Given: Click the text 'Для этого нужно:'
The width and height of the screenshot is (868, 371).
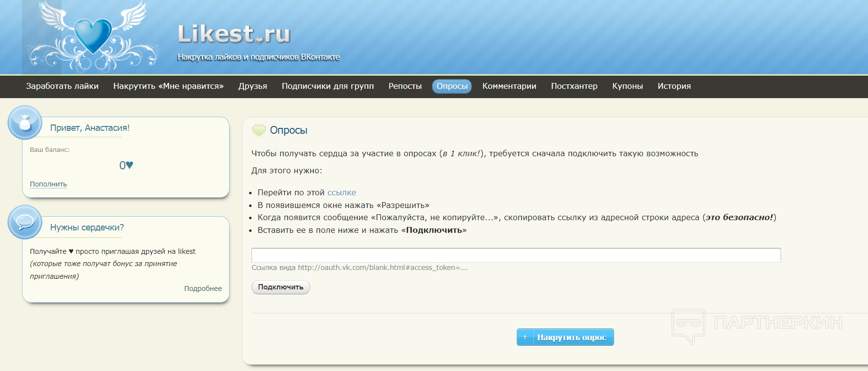Looking at the screenshot, I should [287, 171].
